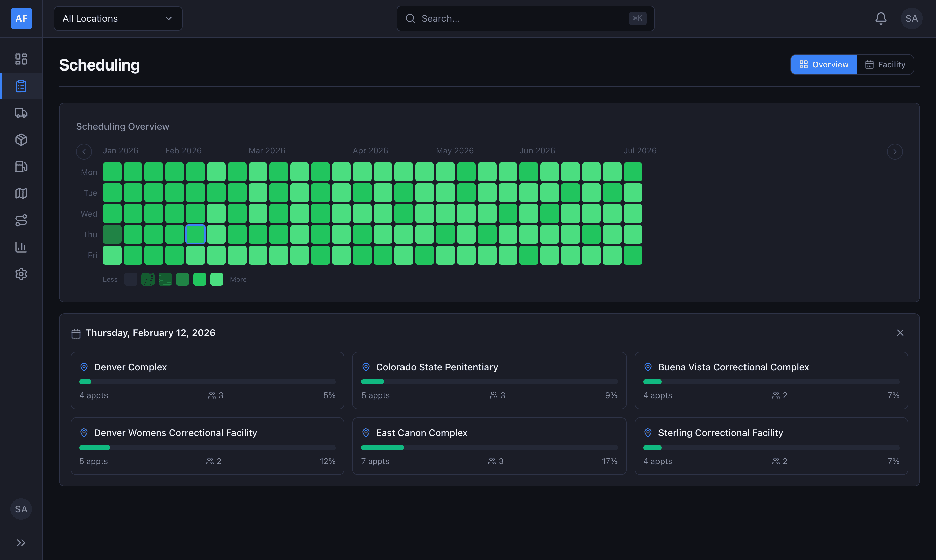936x560 pixels.
Task: Click the 17% value on East Canon Complex
Action: click(x=609, y=461)
